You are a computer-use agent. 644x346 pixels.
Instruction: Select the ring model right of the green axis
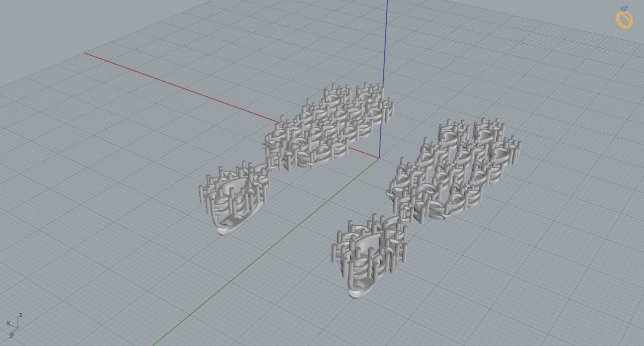coord(369,256)
